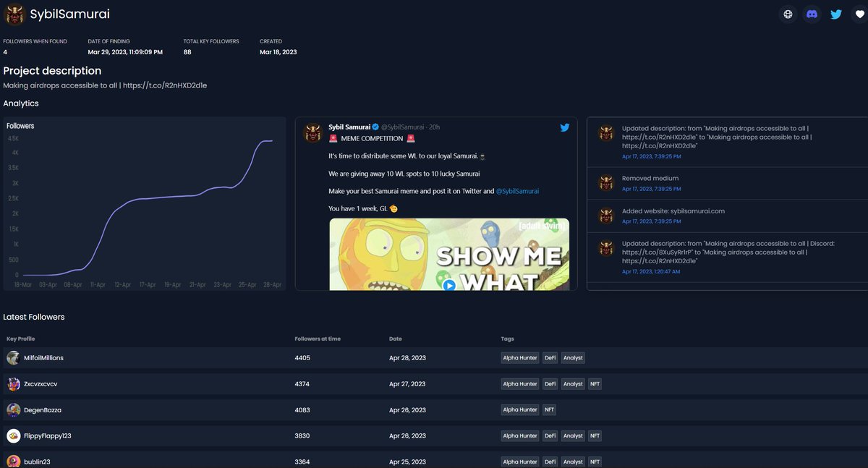
Task: Click the Alpha Hunter tag on MilfoilMillions row
Action: coord(520,358)
